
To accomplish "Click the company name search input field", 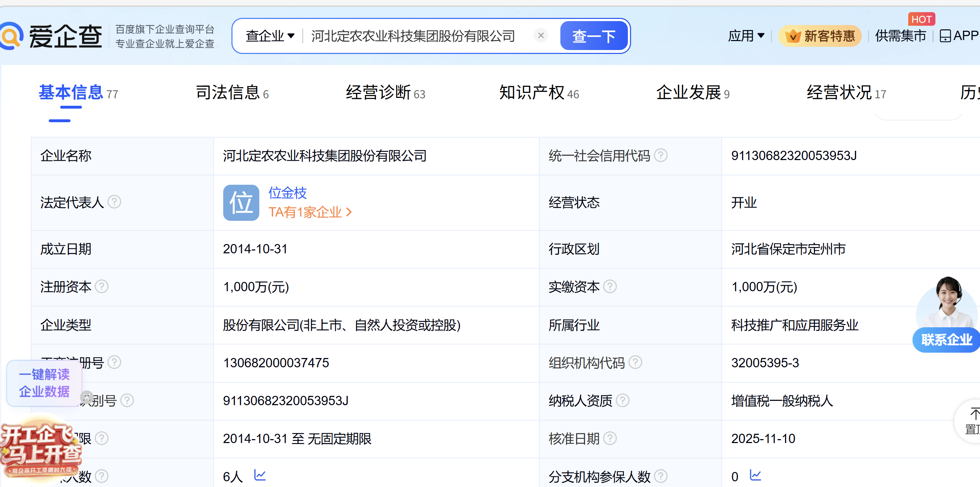I will click(x=413, y=36).
